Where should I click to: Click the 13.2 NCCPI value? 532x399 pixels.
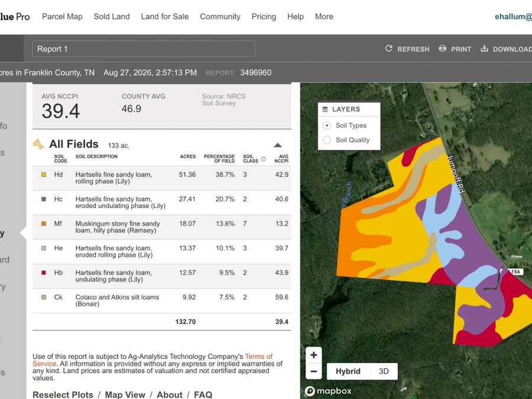(x=282, y=223)
